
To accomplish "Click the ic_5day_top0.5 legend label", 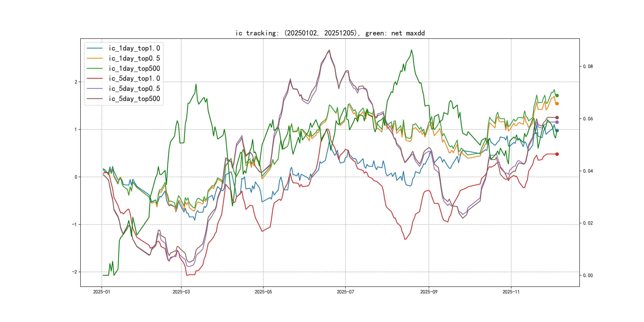I will tap(134, 88).
